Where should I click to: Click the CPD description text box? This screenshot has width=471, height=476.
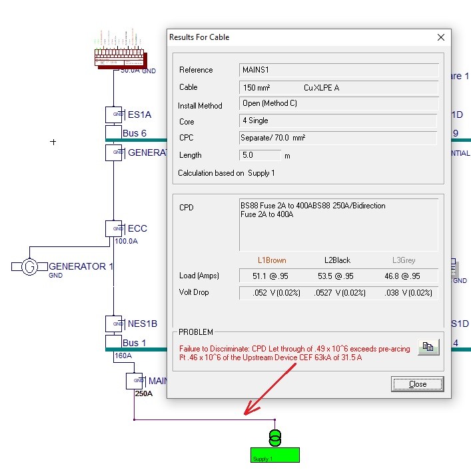tap(339, 225)
